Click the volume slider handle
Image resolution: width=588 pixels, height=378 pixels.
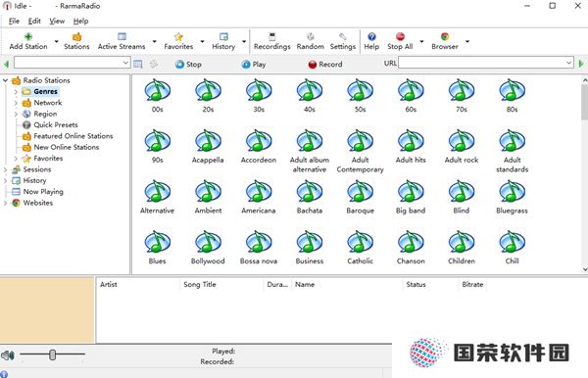[53, 354]
